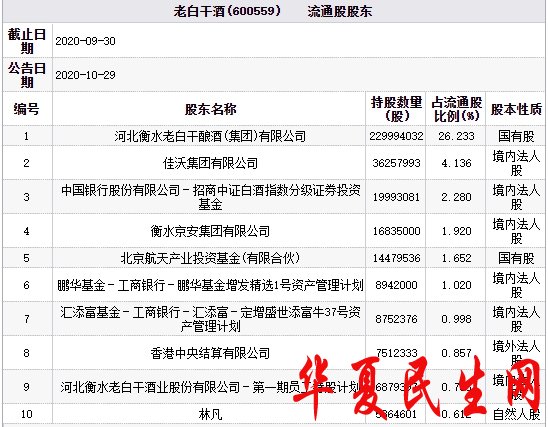Click the '公告日期' label cell
The height and width of the screenshot is (427, 548).
coord(27,75)
